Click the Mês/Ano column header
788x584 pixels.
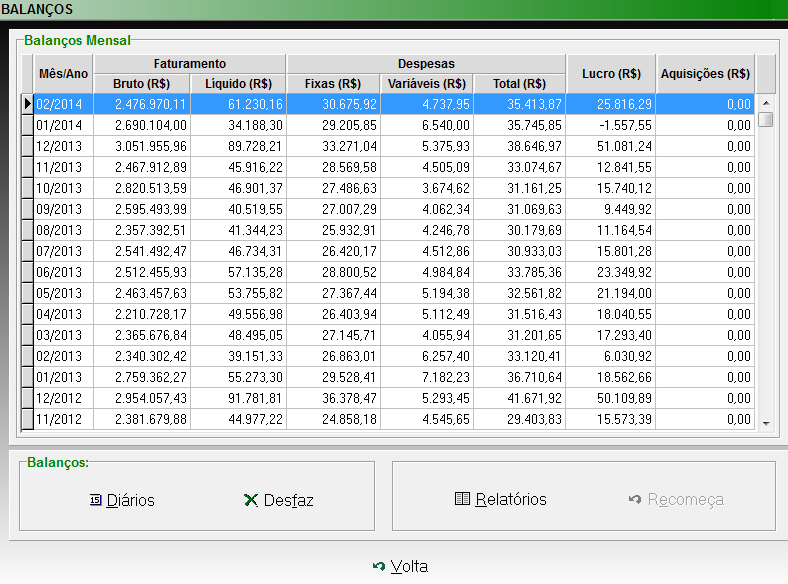[x=63, y=74]
